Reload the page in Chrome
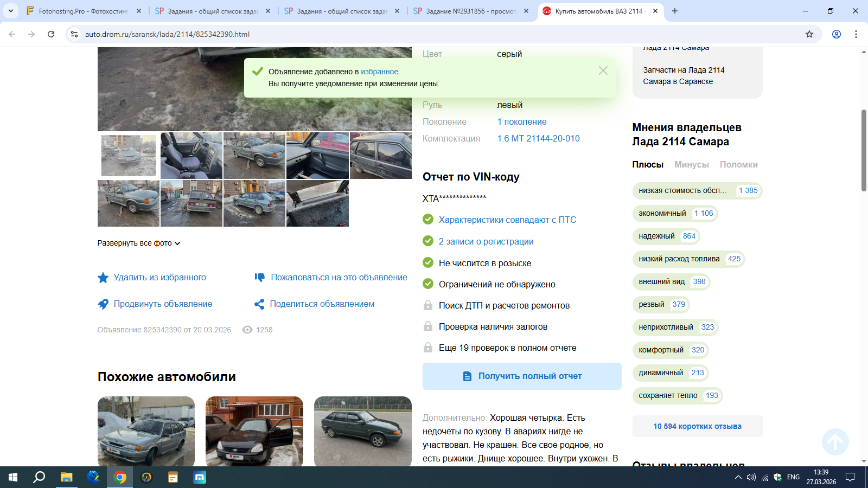Viewport: 868px width, 488px height. coord(51,34)
